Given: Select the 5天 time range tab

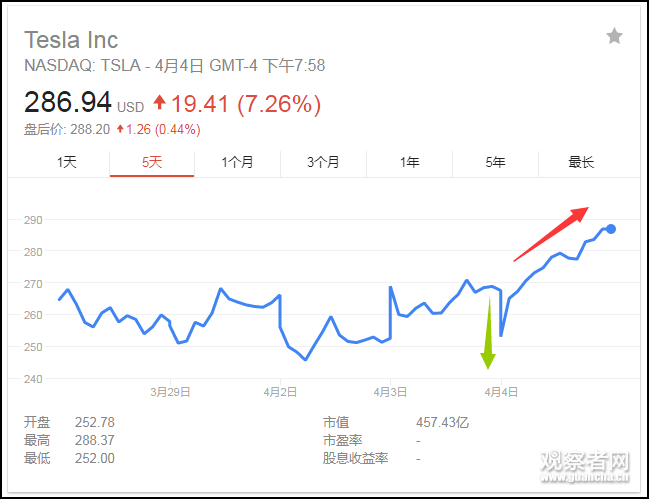Looking at the screenshot, I should (x=152, y=162).
